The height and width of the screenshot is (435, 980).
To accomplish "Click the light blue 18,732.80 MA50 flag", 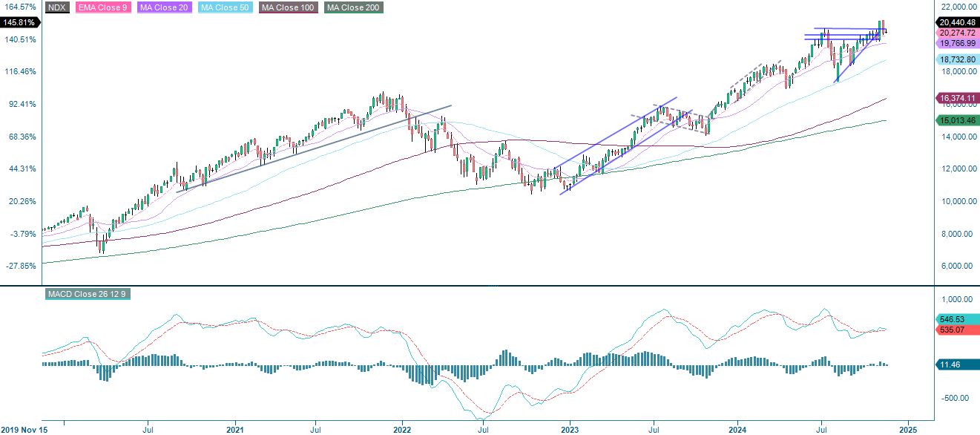I will tap(957, 60).
